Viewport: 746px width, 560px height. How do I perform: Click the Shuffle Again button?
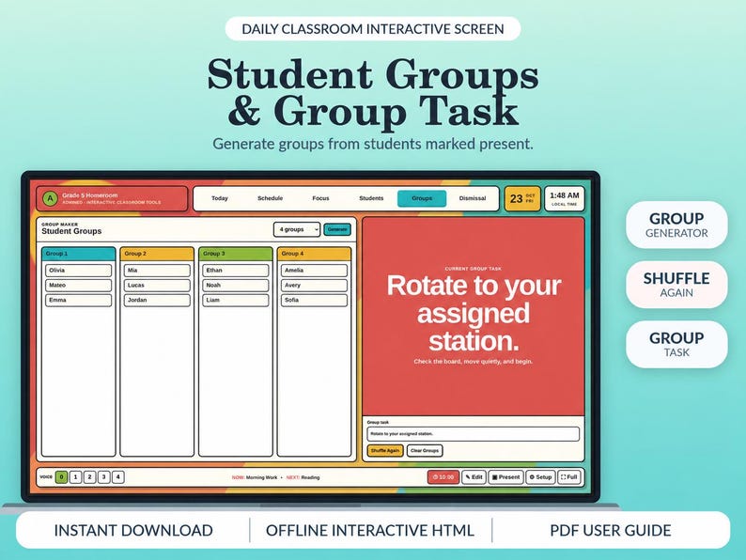[385, 451]
